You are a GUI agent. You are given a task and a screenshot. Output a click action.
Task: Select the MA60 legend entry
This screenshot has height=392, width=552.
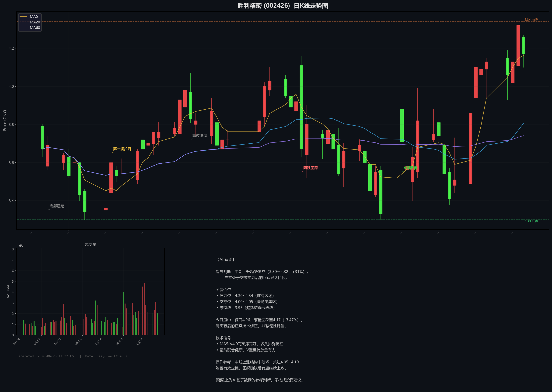point(30,28)
